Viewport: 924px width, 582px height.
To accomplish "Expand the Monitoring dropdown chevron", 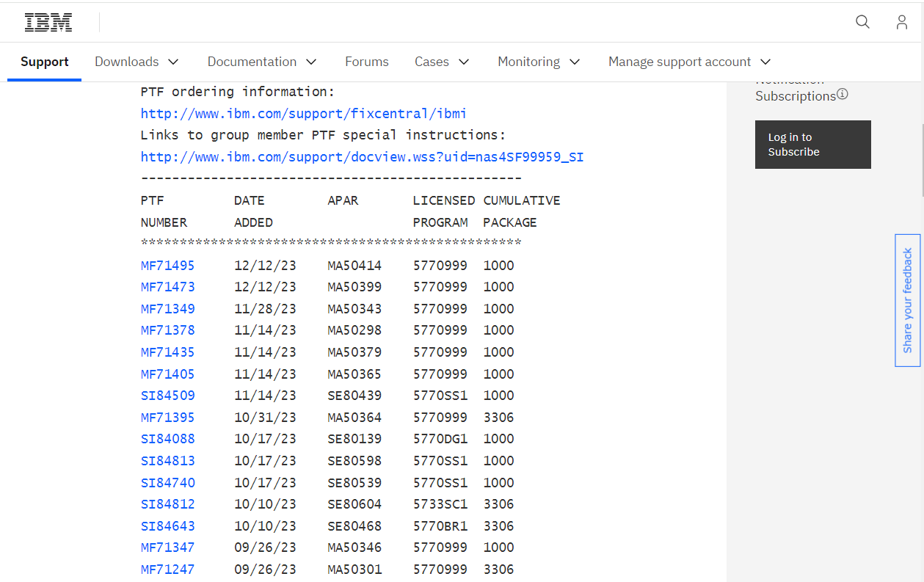I will [x=575, y=62].
